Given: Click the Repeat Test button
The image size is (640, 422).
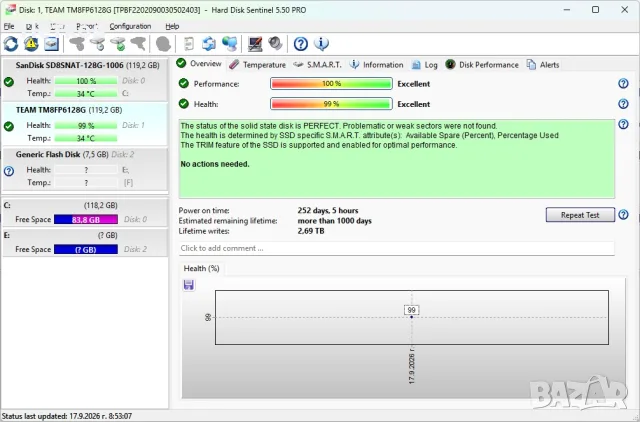Looking at the screenshot, I should click(x=580, y=215).
